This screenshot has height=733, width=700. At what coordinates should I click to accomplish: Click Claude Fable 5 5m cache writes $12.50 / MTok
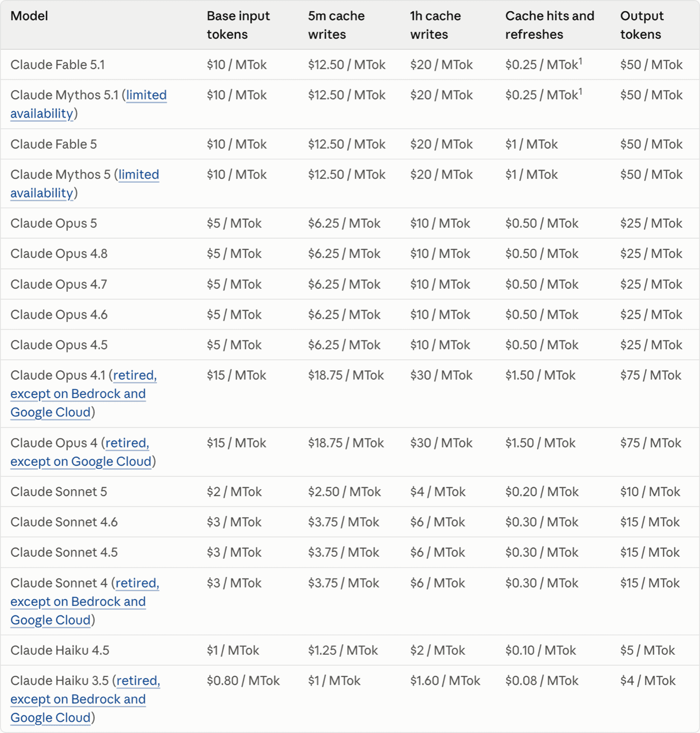tap(347, 144)
